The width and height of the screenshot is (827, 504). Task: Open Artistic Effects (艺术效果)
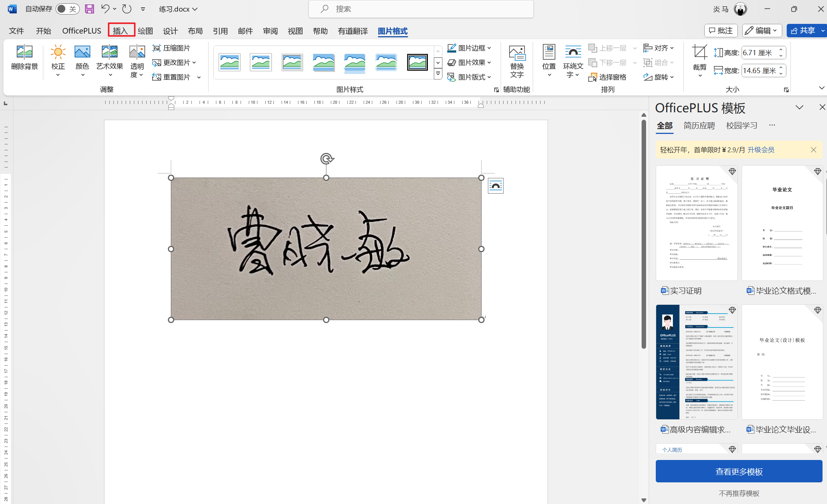[110, 61]
